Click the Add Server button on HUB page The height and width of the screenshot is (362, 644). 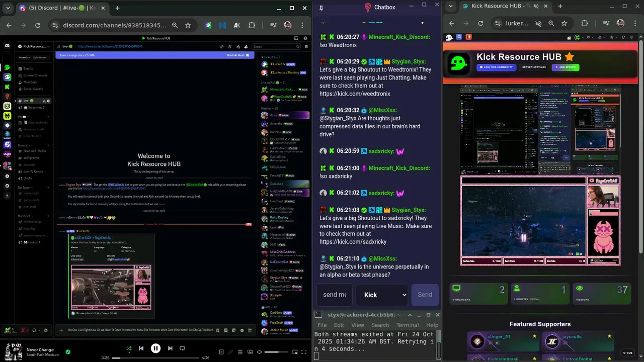pos(566,67)
